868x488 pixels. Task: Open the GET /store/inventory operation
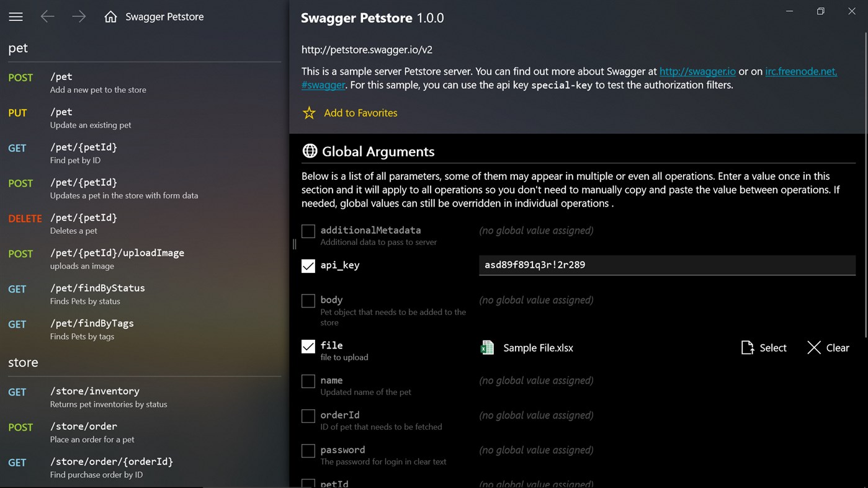coord(95,391)
